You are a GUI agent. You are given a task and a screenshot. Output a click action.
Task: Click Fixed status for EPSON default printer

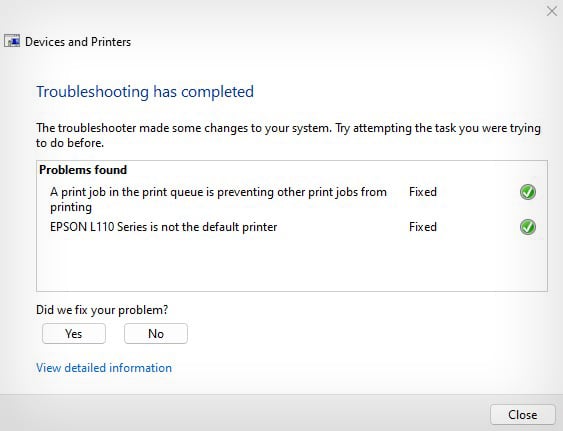point(423,227)
